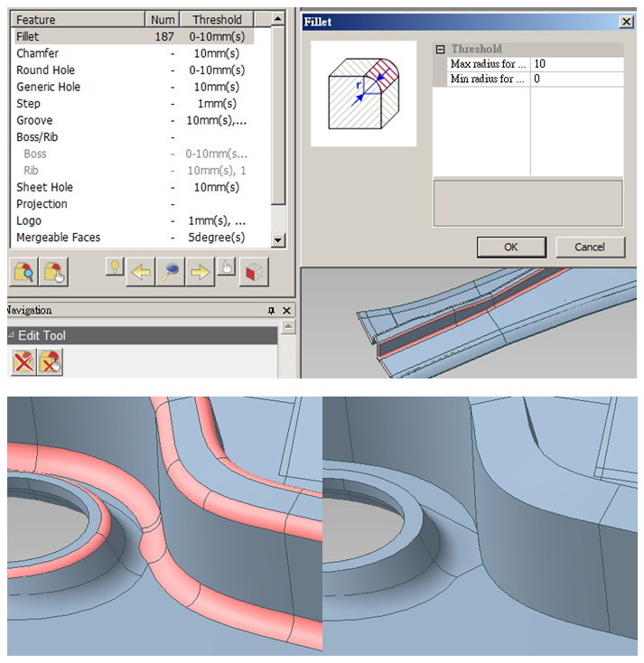Go to next feature with right arrow
The width and height of the screenshot is (644, 663).
point(200,272)
